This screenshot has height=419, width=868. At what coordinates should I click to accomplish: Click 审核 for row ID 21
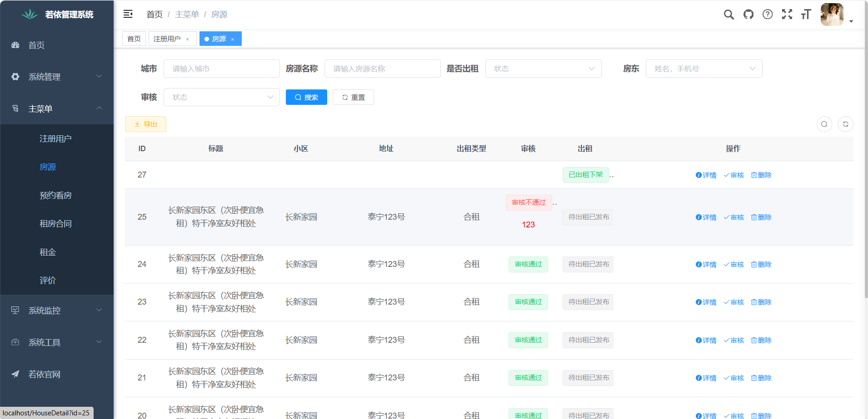tap(734, 378)
